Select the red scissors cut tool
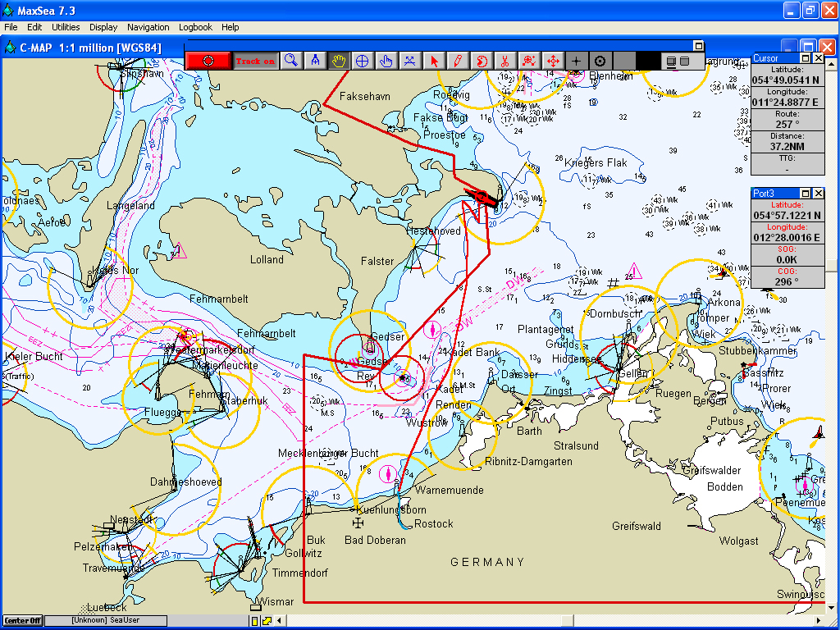The image size is (840, 630). tap(504, 61)
